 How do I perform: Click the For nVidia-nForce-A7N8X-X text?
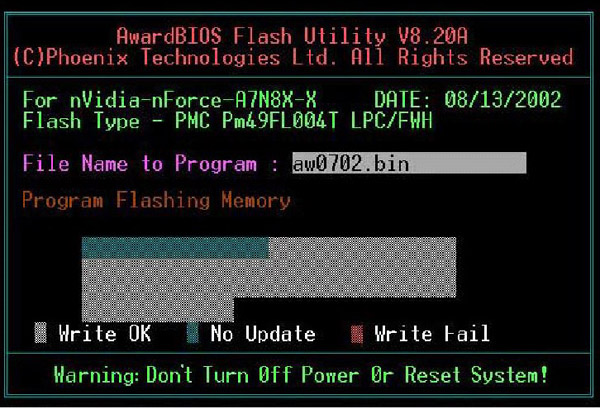(x=170, y=100)
